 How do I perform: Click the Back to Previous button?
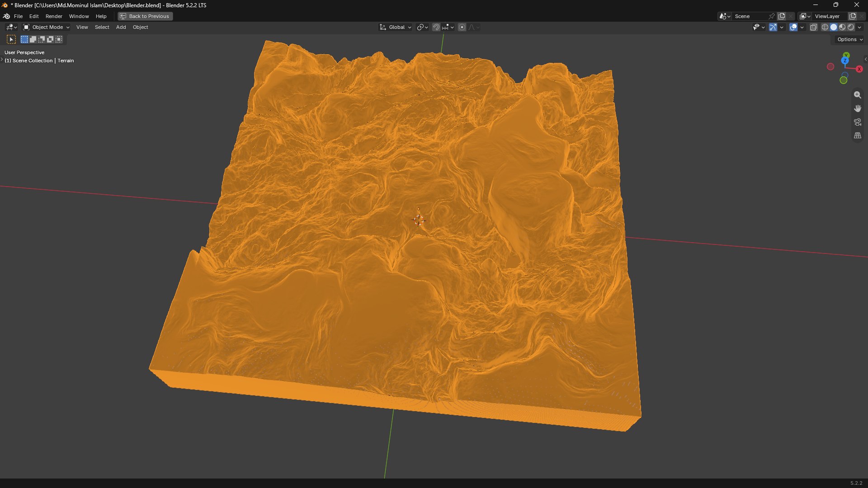click(145, 16)
